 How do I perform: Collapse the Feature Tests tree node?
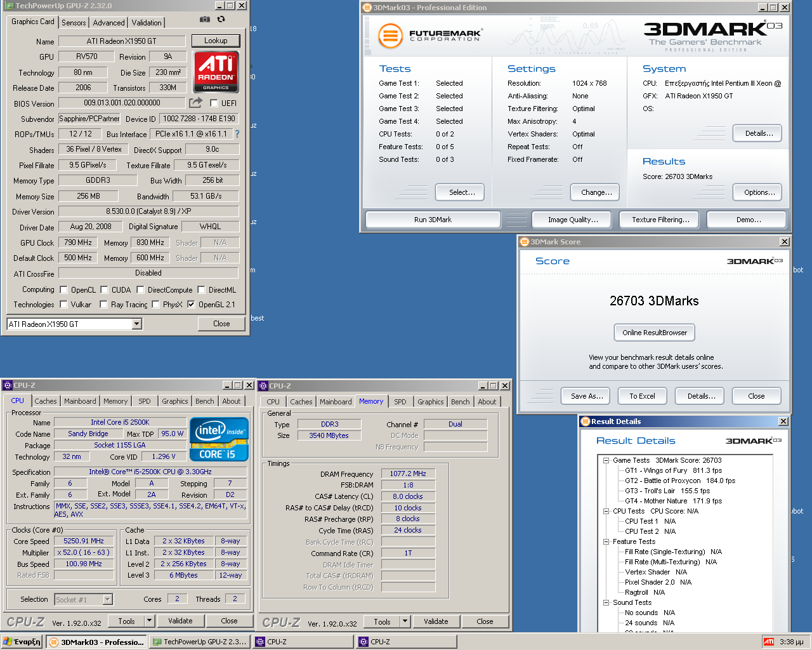[x=606, y=541]
